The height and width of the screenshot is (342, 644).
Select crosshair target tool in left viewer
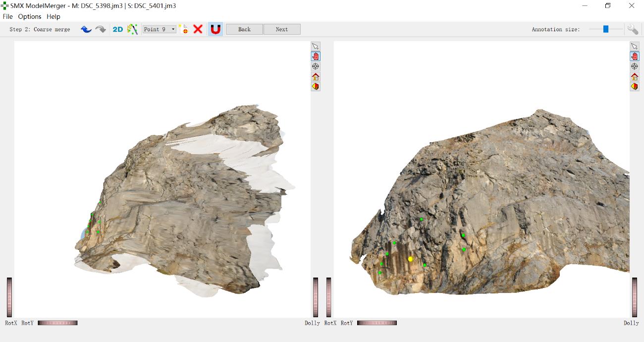click(x=316, y=66)
